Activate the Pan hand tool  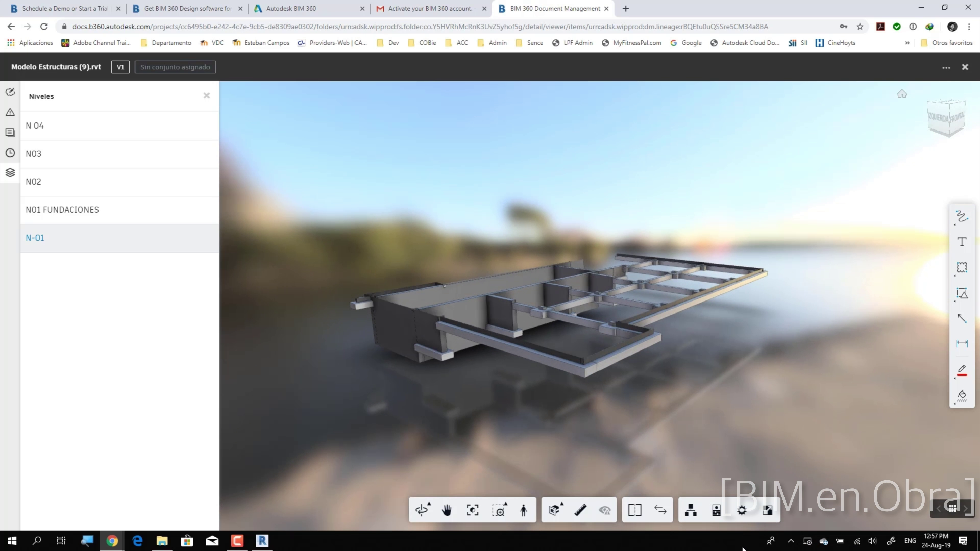447,510
